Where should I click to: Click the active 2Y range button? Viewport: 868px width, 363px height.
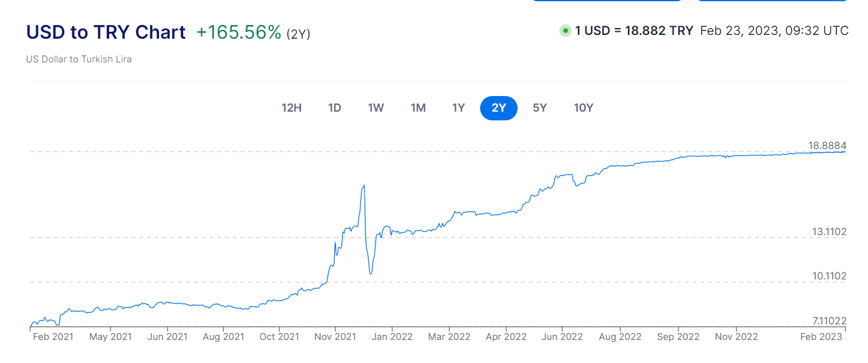499,108
